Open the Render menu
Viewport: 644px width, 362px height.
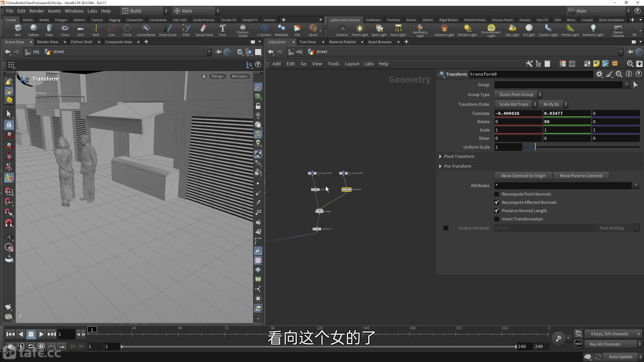click(x=36, y=11)
